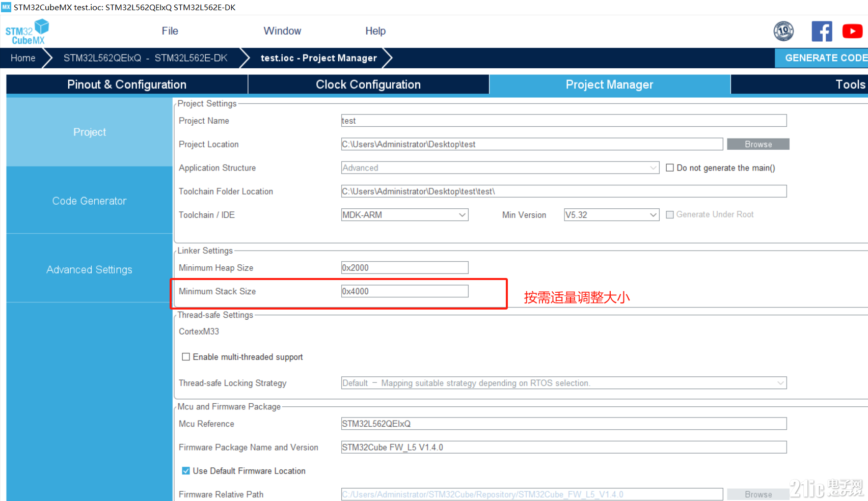Uncheck Use Default Firmware Location
This screenshot has height=501, width=868.
pos(186,471)
